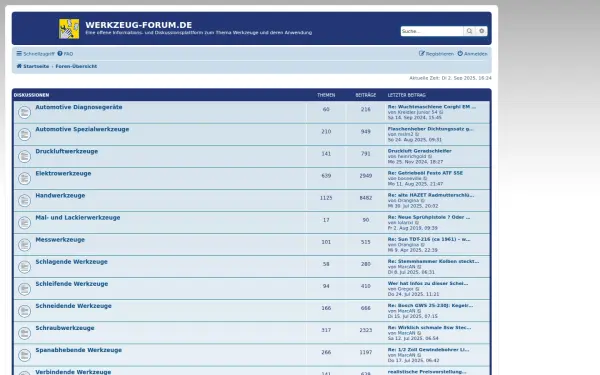Image resolution: width=600 pixels, height=375 pixels.
Task: Click view-post icon beside bonneville
Action: 425,179
